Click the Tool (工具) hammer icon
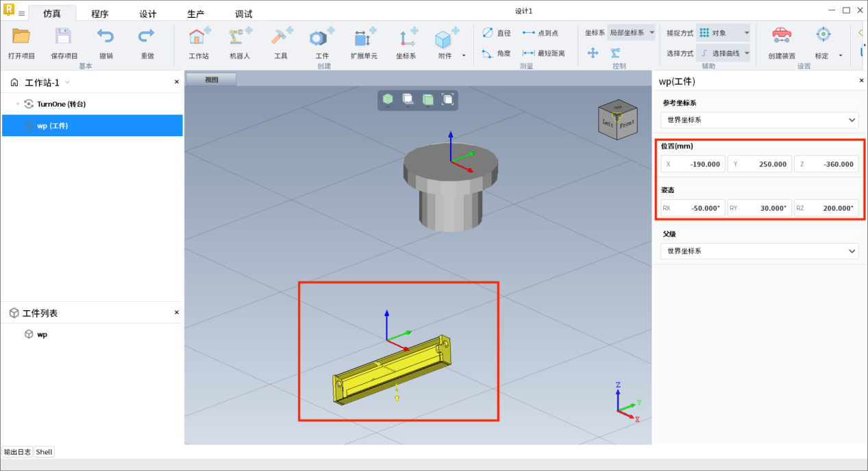The height and width of the screenshot is (471, 868). (281, 37)
